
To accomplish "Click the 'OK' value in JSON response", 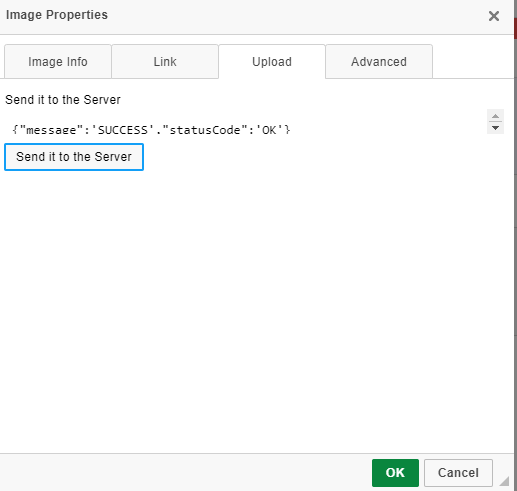I will pos(269,130).
